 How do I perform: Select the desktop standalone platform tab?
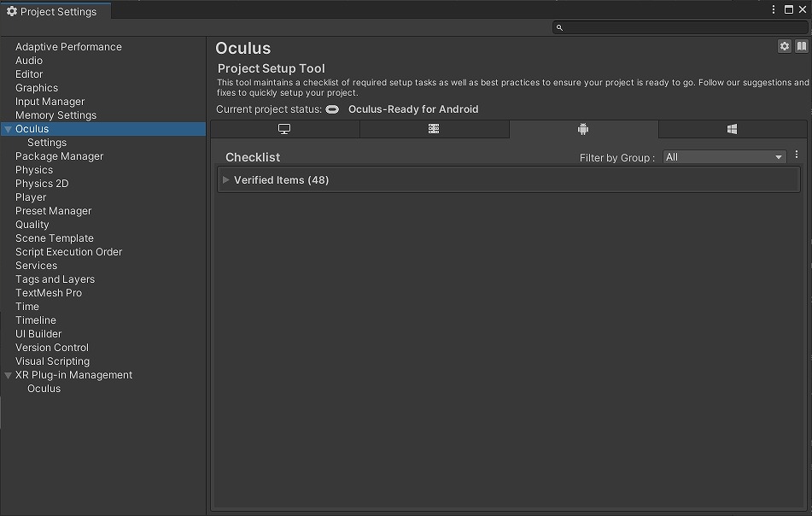285,129
